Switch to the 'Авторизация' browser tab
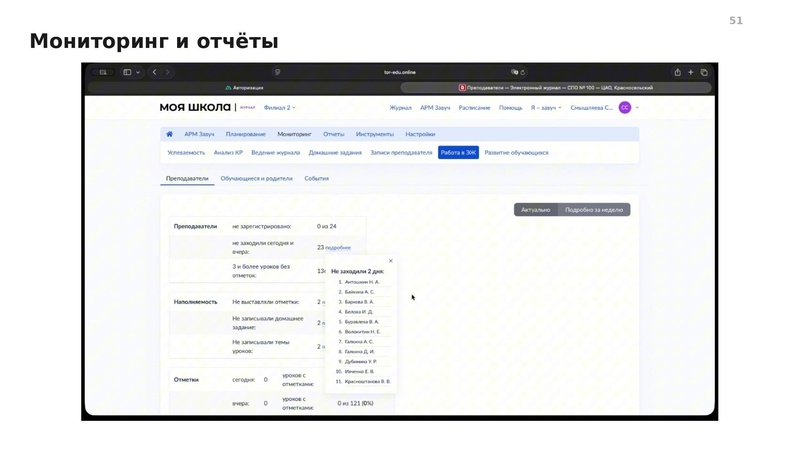The width and height of the screenshot is (800, 450). tap(244, 88)
